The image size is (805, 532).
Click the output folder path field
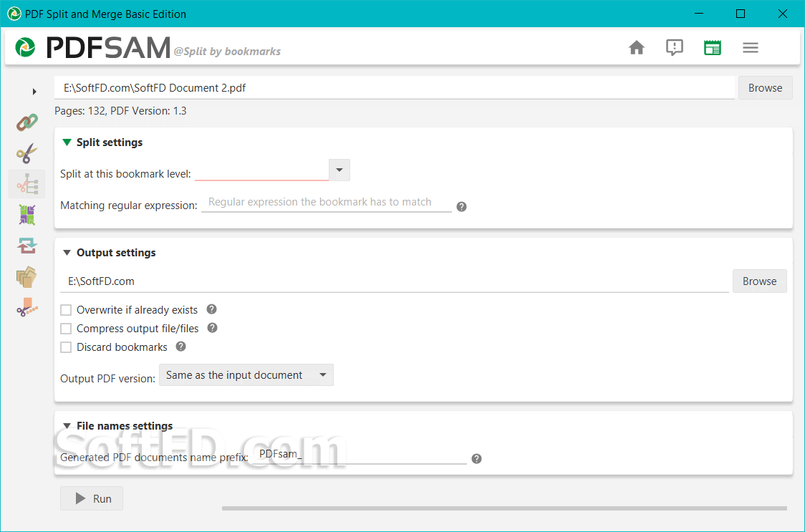pos(395,281)
